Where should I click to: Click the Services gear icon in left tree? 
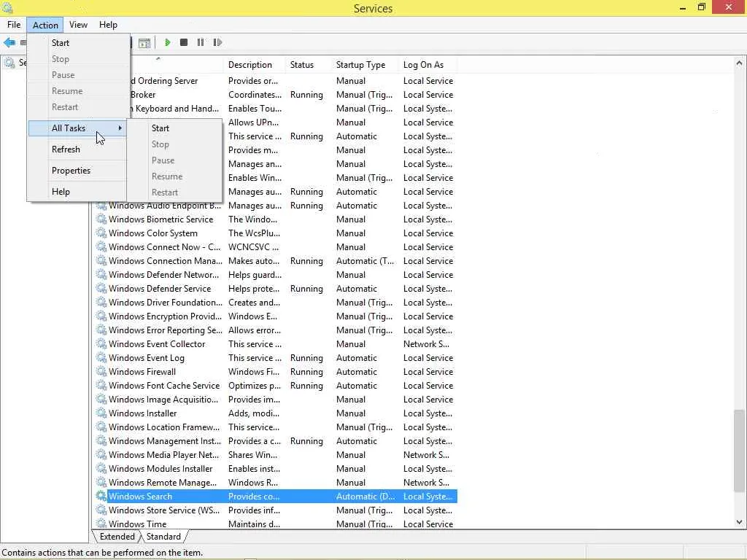coord(9,63)
